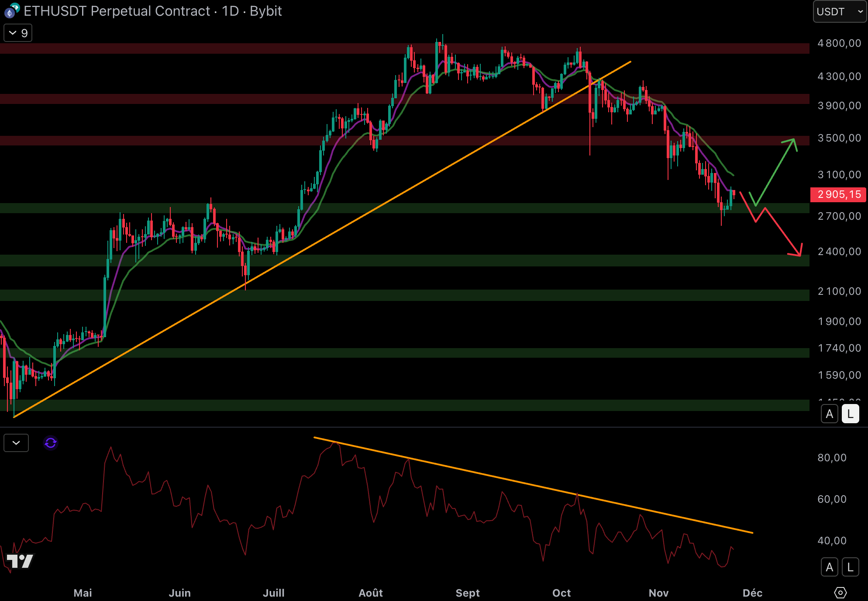The height and width of the screenshot is (601, 868).
Task: Click the Oct label on the time axis
Action: pos(561,593)
